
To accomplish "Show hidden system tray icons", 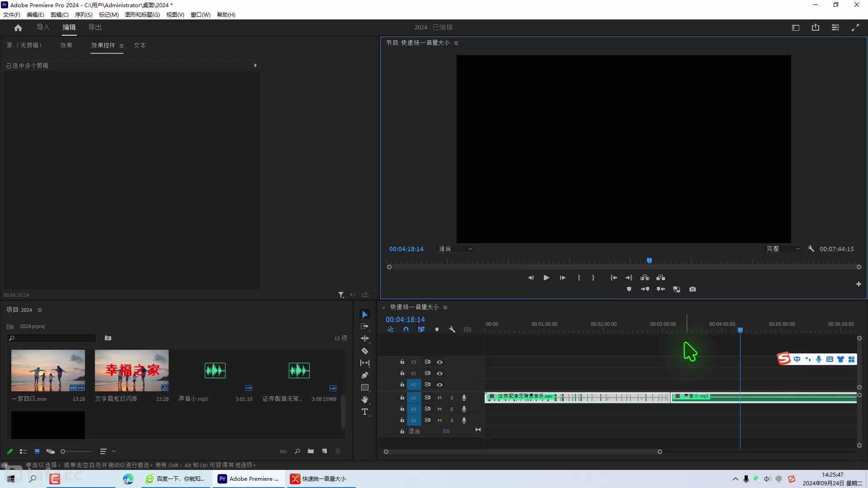I will [x=735, y=479].
